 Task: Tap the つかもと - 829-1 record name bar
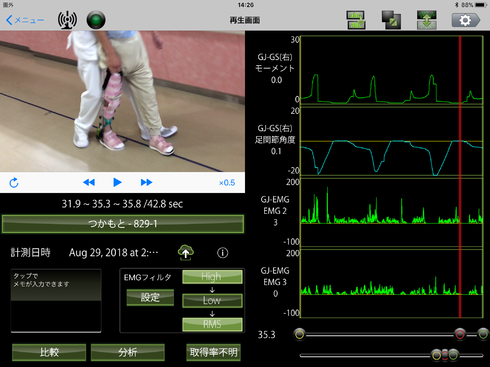pos(123,224)
